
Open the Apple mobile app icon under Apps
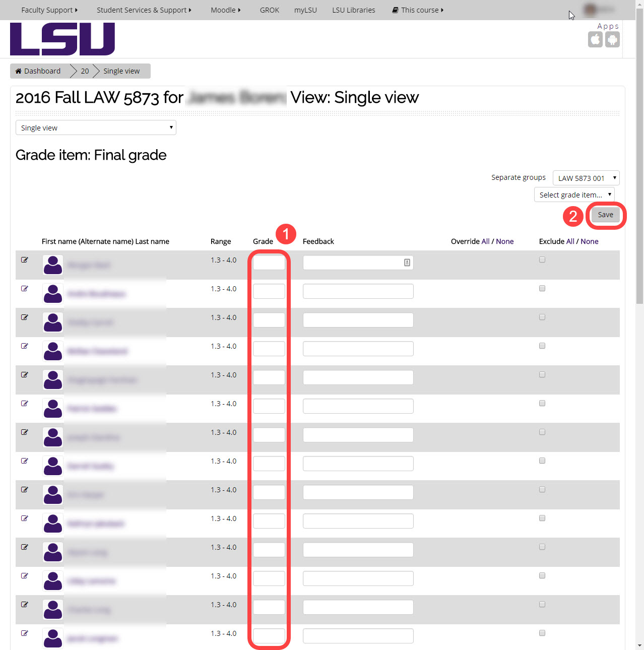click(595, 39)
